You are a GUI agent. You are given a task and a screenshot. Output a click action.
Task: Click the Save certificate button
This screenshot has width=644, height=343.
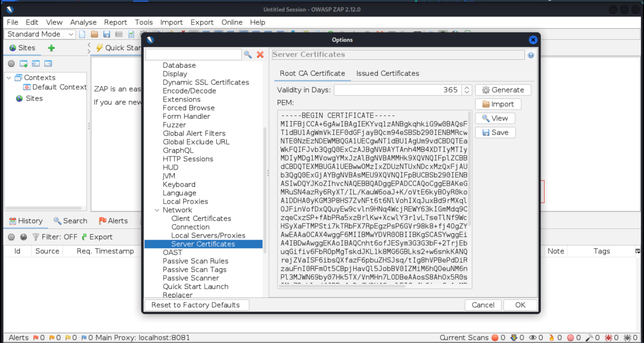click(x=495, y=132)
